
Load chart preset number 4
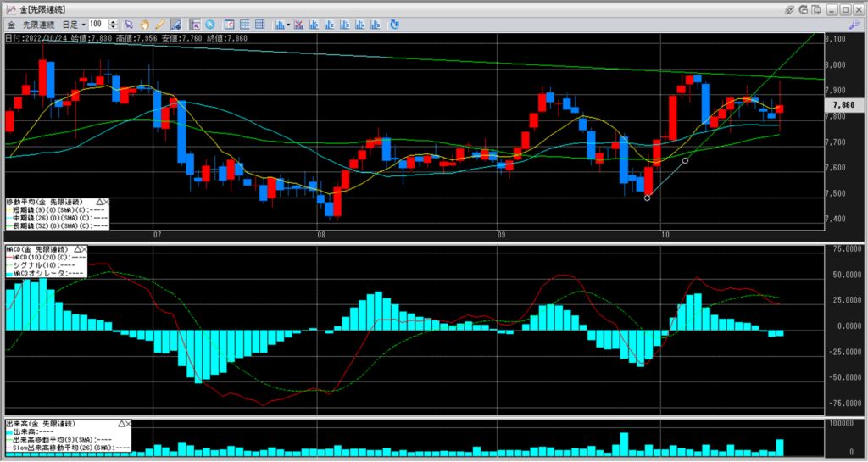[x=360, y=25]
